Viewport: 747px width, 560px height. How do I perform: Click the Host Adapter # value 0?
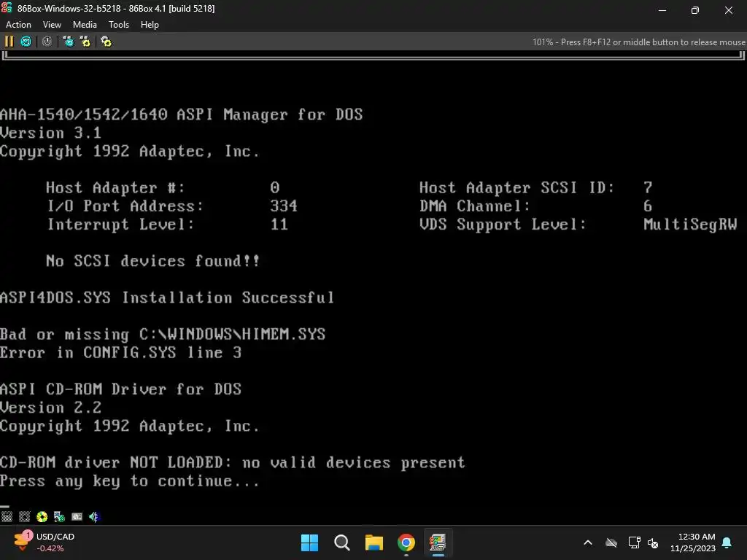click(275, 187)
